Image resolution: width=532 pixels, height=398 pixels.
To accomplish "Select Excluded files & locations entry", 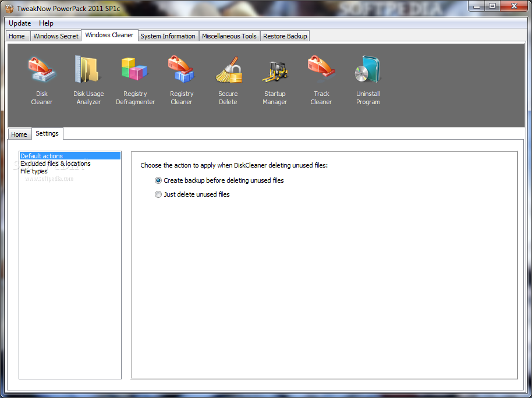I will tap(70, 164).
